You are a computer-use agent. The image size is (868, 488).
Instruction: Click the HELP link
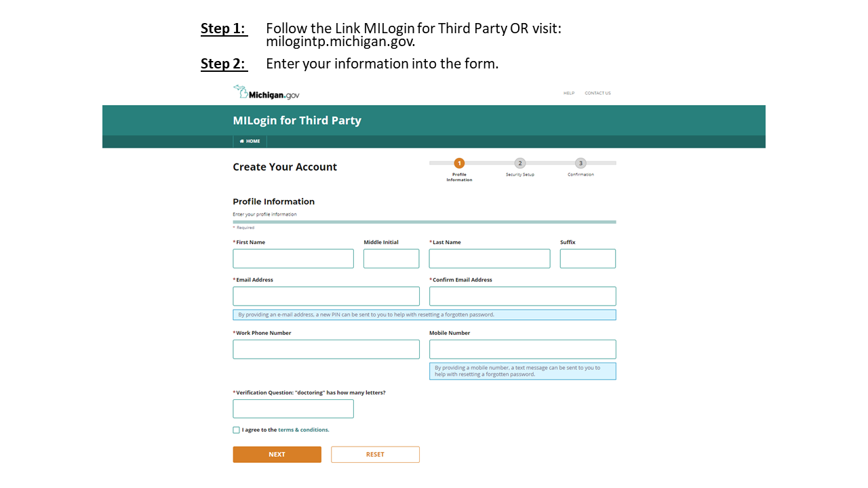click(x=569, y=94)
